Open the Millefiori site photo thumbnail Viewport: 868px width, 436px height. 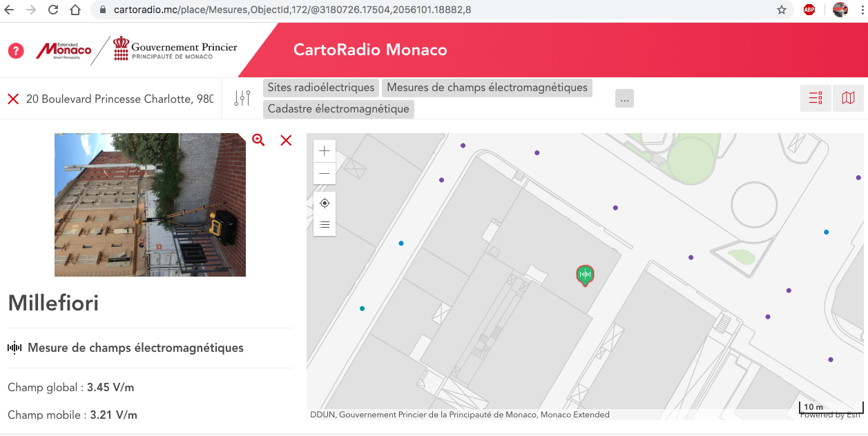pos(150,205)
